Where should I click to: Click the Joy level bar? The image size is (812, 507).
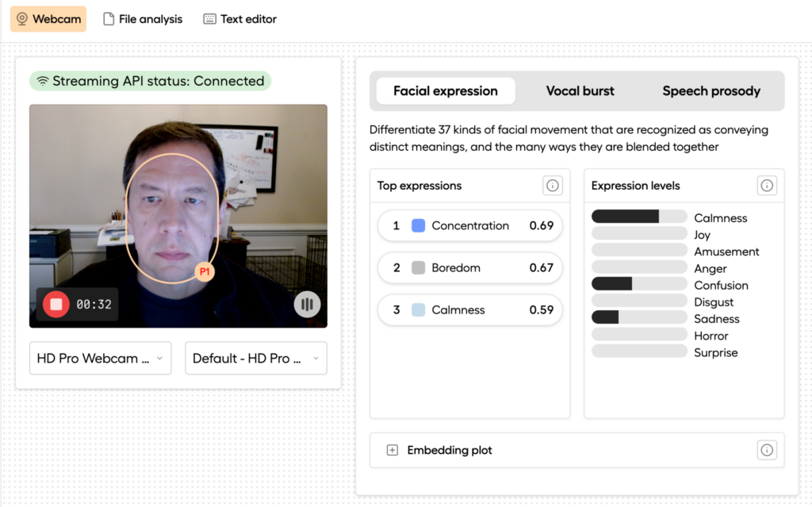[x=639, y=233]
